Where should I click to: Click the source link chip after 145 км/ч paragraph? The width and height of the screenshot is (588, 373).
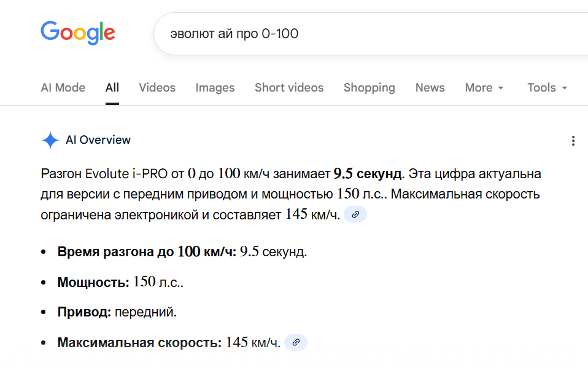coord(355,214)
